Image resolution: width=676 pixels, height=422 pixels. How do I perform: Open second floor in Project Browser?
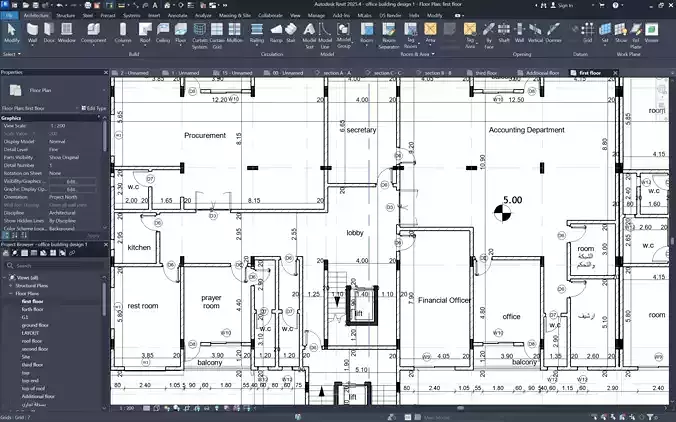pos(35,349)
